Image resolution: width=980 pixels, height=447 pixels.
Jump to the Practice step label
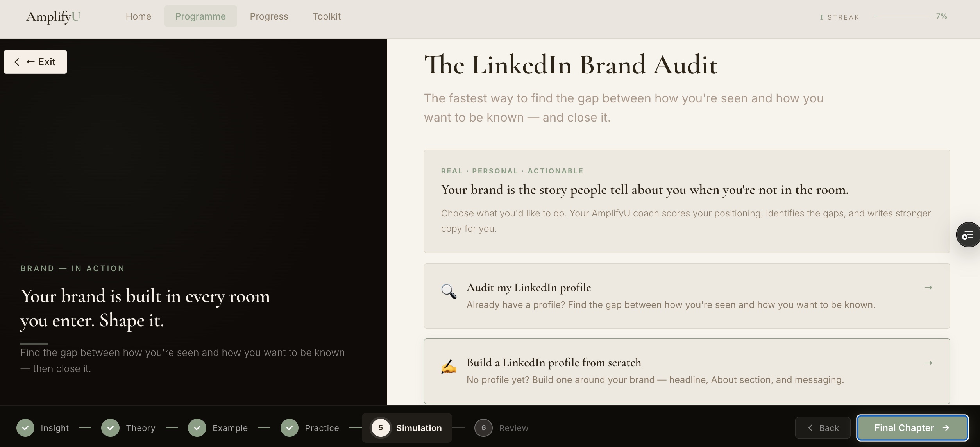coord(322,428)
